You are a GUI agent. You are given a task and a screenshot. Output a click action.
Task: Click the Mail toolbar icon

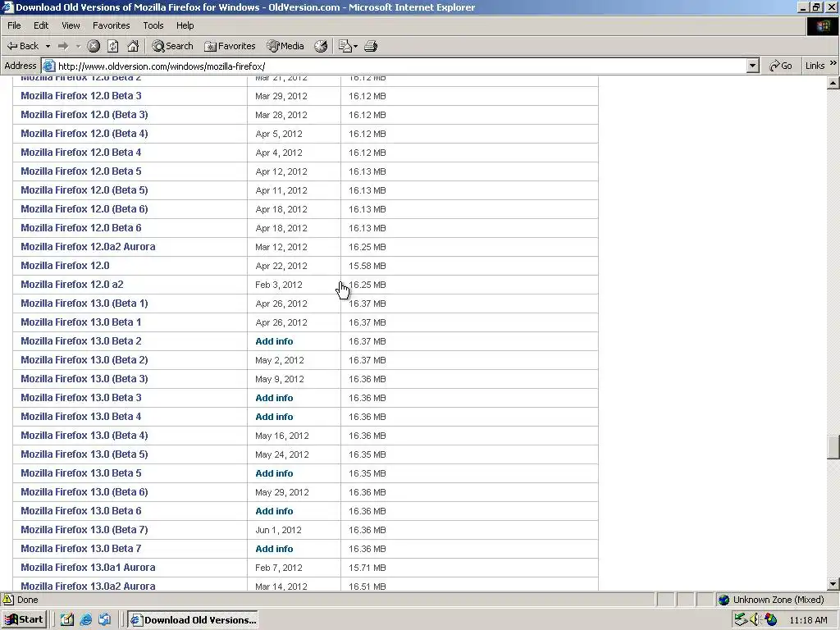pyautogui.click(x=345, y=46)
